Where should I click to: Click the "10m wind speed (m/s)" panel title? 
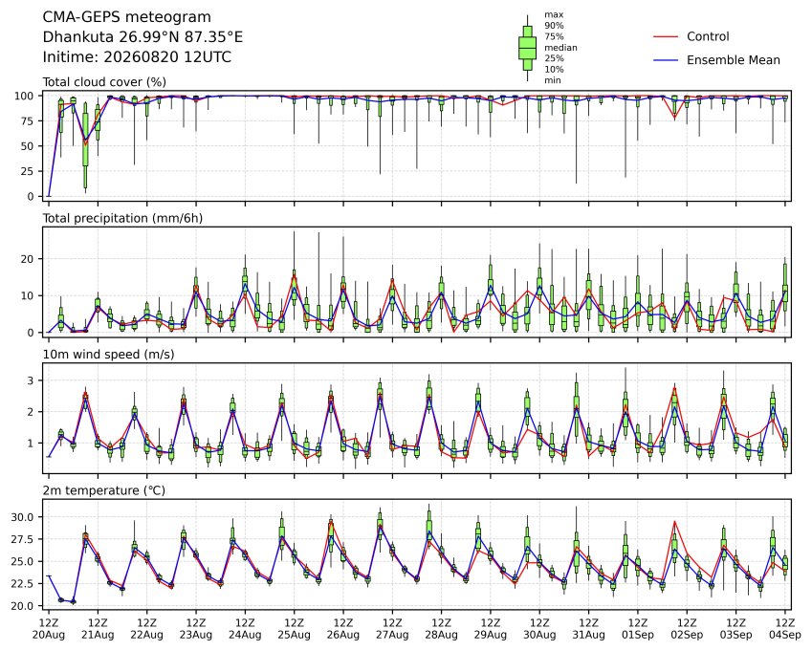click(x=108, y=355)
